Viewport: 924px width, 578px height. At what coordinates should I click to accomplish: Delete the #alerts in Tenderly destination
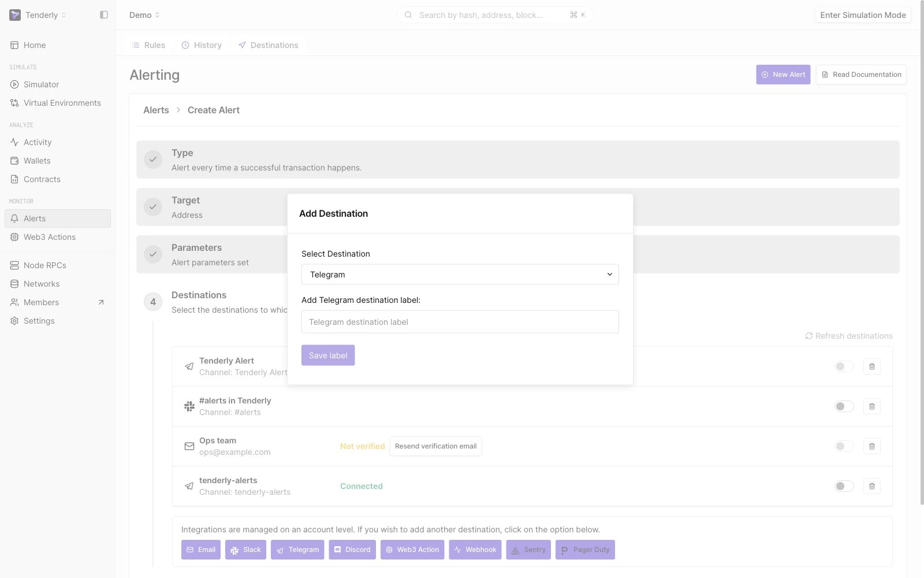point(872,406)
